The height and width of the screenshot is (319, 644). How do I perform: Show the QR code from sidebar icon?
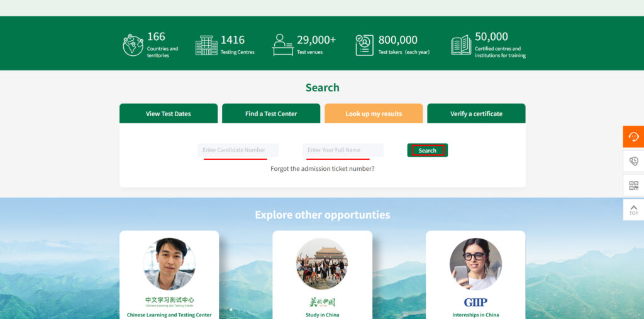633,186
